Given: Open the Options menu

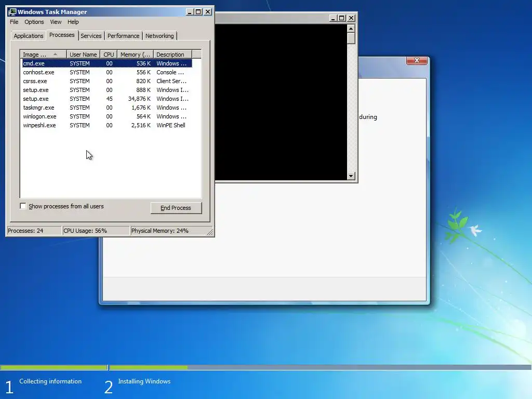Looking at the screenshot, I should coord(34,22).
